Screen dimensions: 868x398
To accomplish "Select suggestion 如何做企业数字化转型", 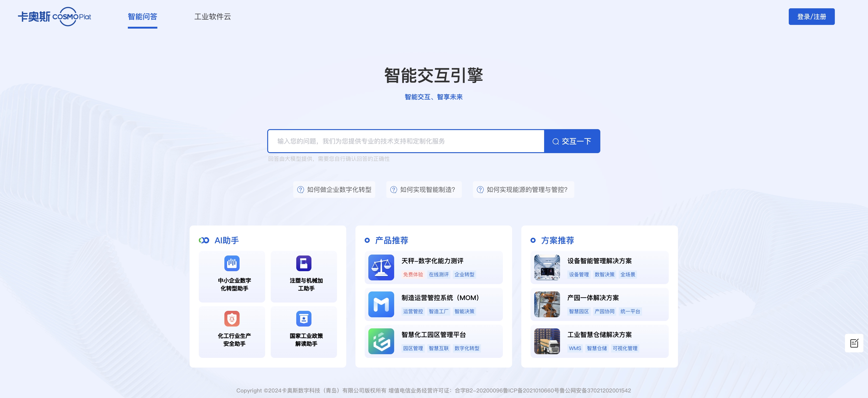I will point(334,190).
